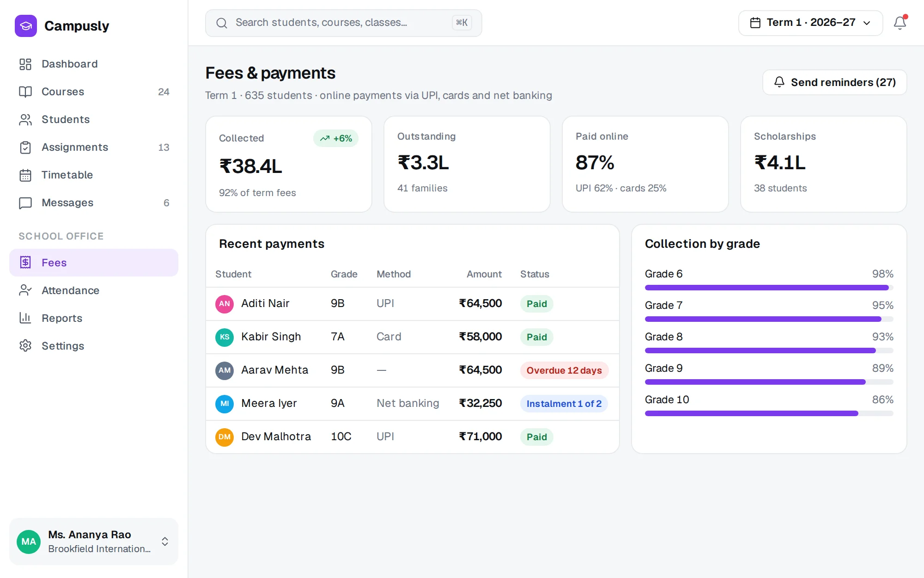Click the Amount column header
Screen dimensions: 924x578
[x=484, y=274]
